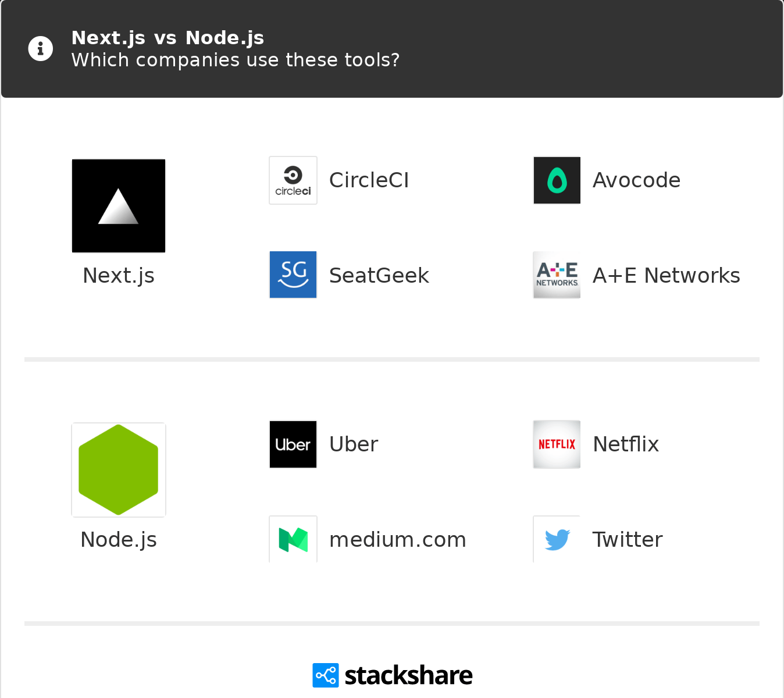Click the StackShare blue share icon
The height and width of the screenshot is (698, 784).
[x=326, y=675]
